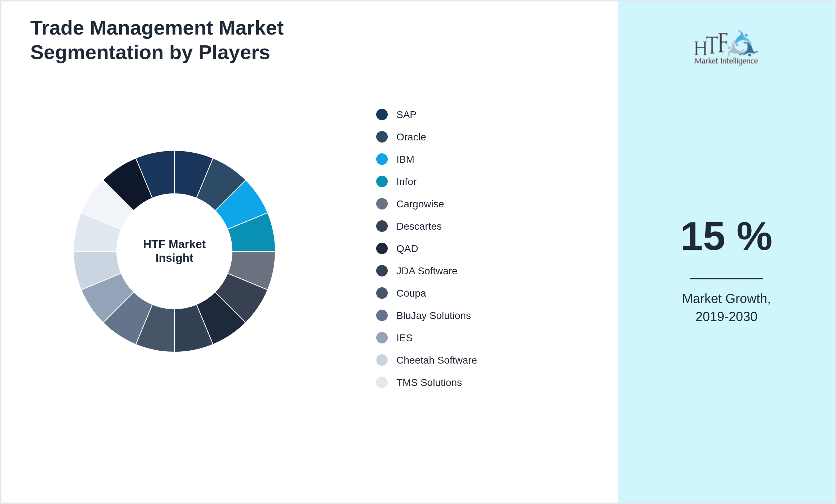Click the HTF Market Insight center label
Viewport: 836px width, 504px height.
tap(174, 251)
